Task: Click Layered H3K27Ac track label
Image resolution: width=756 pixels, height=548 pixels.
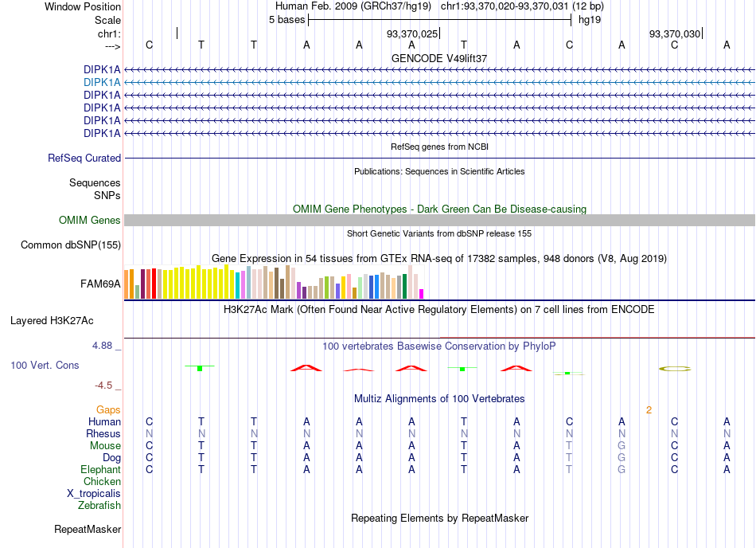Action: coord(52,321)
